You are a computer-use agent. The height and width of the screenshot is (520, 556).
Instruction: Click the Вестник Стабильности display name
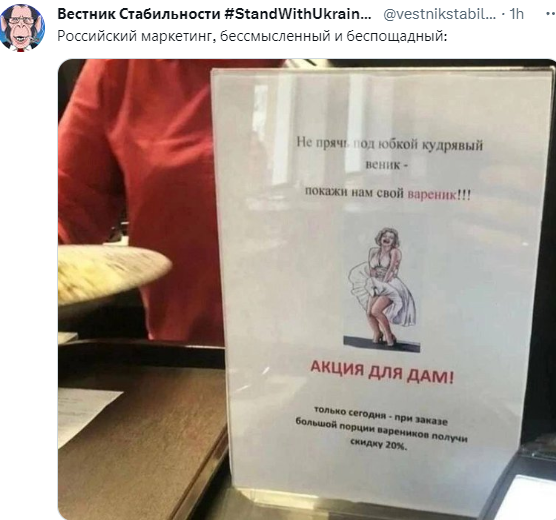pos(138,14)
